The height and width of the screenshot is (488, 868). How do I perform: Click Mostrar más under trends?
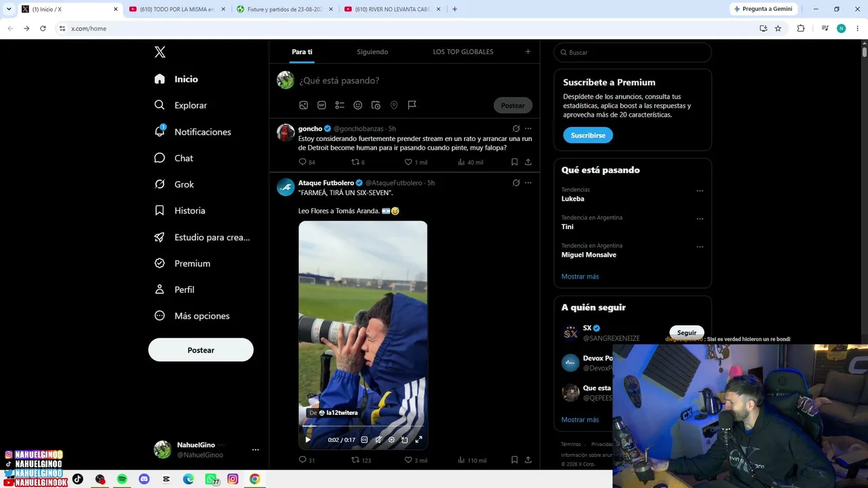[x=580, y=277]
